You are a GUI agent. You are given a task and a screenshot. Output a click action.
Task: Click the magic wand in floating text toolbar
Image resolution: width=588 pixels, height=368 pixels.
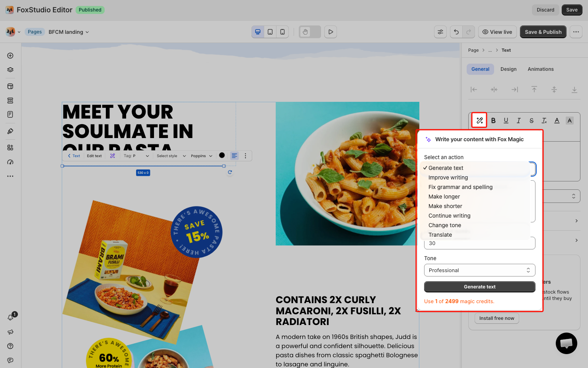113,156
